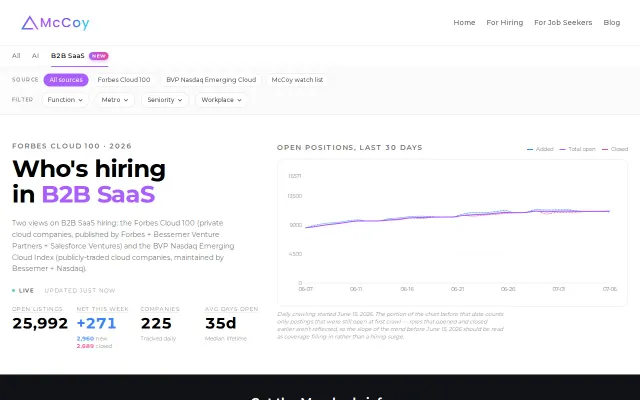Open the Seniority filter dropdown

click(164, 100)
